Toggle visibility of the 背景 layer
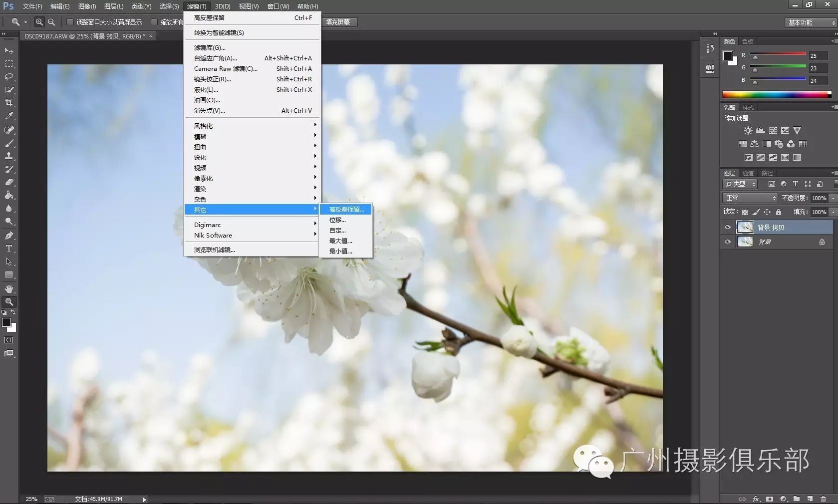Viewport: 838px width, 504px height. pyautogui.click(x=728, y=242)
